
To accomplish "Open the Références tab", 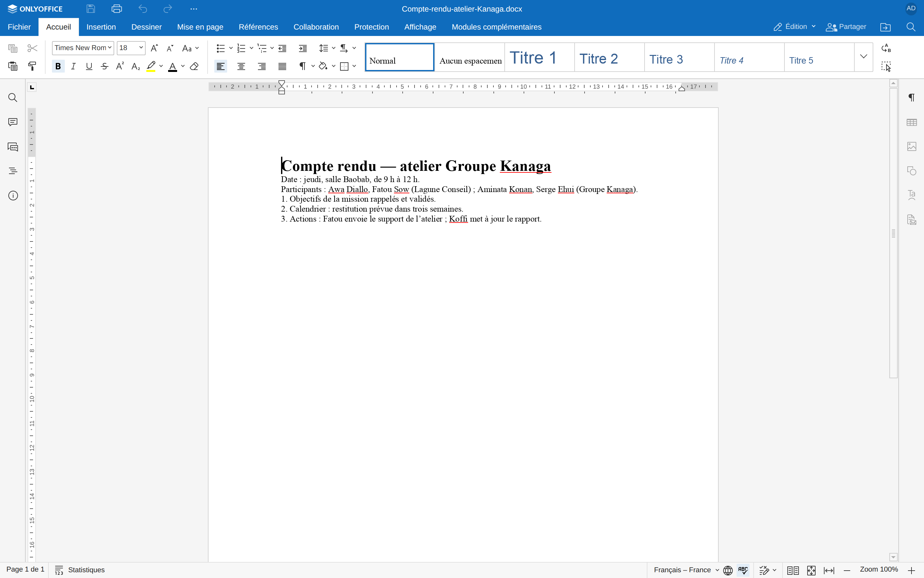I will point(258,27).
